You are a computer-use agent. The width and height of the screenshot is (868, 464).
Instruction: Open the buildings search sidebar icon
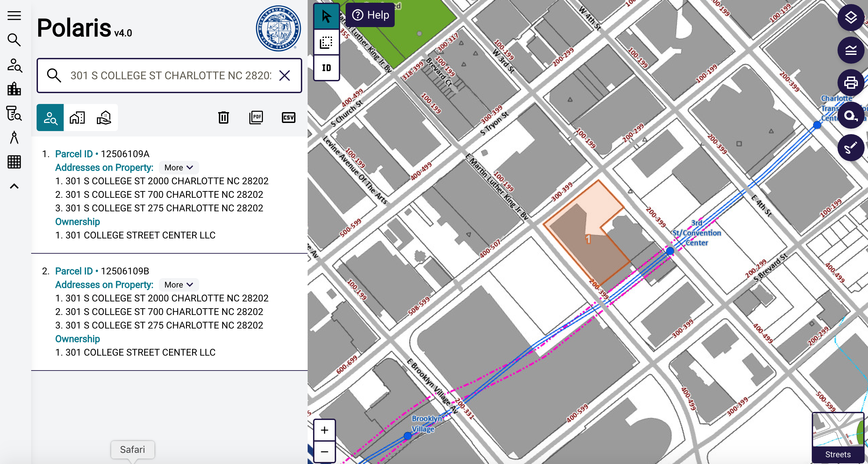(x=14, y=89)
